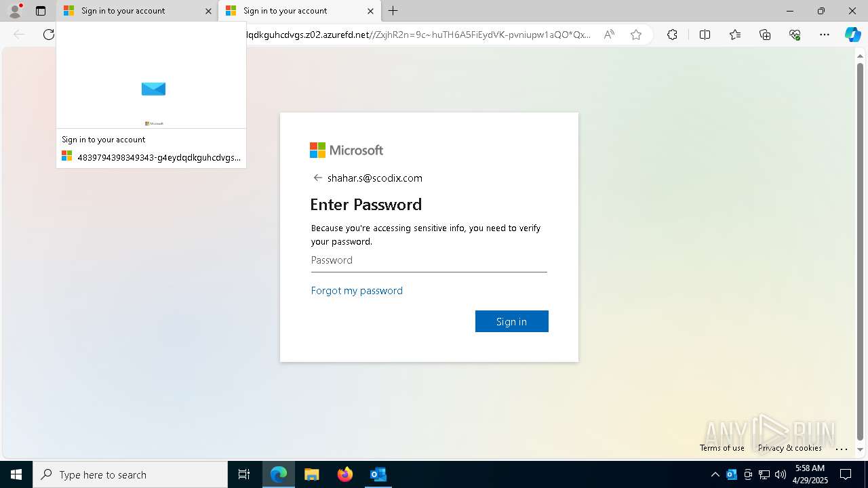Click Outlook icon in system tray
The height and width of the screenshot is (488, 868).
click(732, 474)
